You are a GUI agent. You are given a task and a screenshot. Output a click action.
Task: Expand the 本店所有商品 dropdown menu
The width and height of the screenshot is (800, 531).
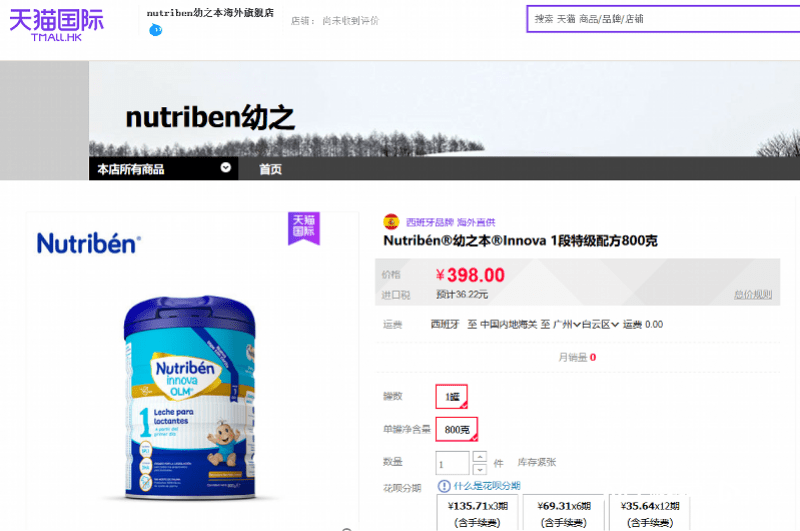point(163,168)
